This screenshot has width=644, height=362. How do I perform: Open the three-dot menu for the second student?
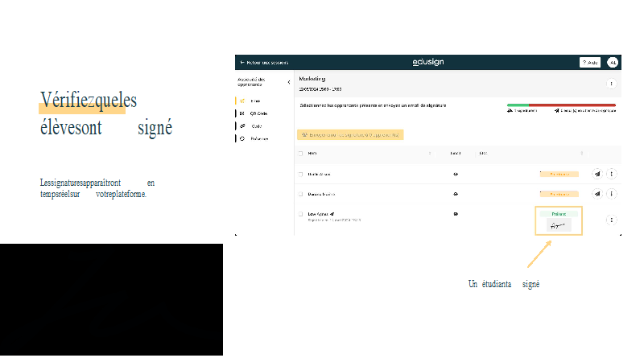(611, 194)
